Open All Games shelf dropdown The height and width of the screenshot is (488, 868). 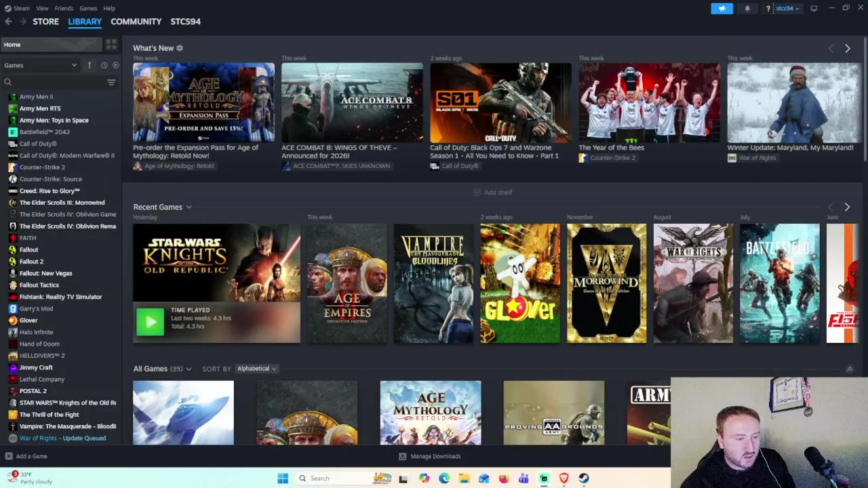[189, 369]
